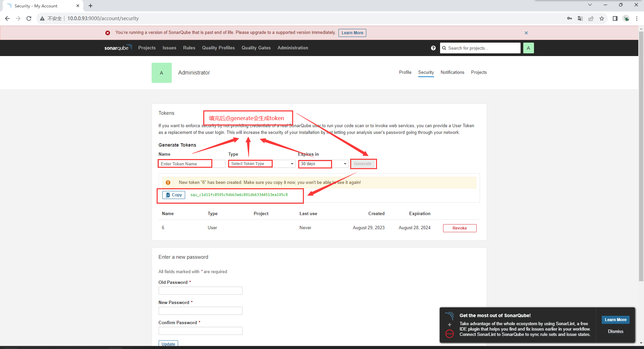Switch to the Security tab
This screenshot has width=644, height=349.
pyautogui.click(x=426, y=72)
